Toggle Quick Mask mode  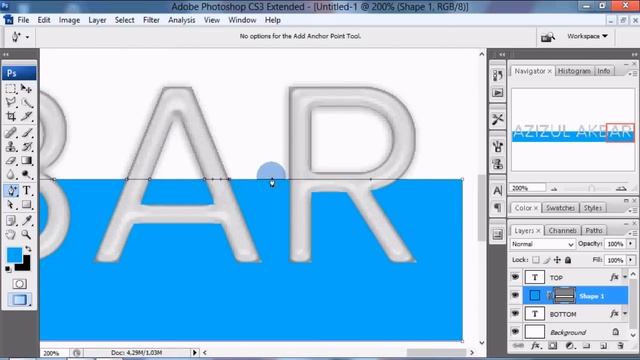point(19,284)
